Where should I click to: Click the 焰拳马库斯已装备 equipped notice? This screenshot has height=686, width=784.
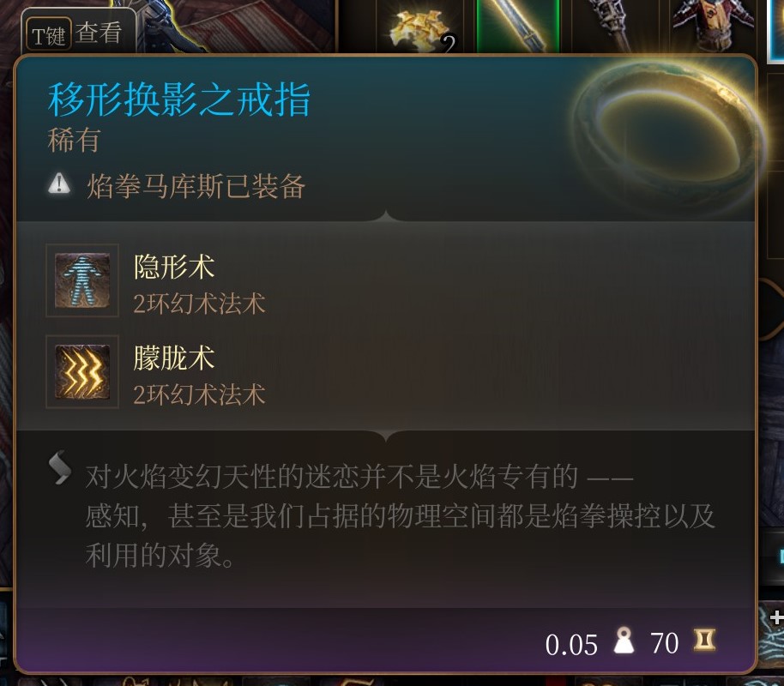[x=196, y=186]
